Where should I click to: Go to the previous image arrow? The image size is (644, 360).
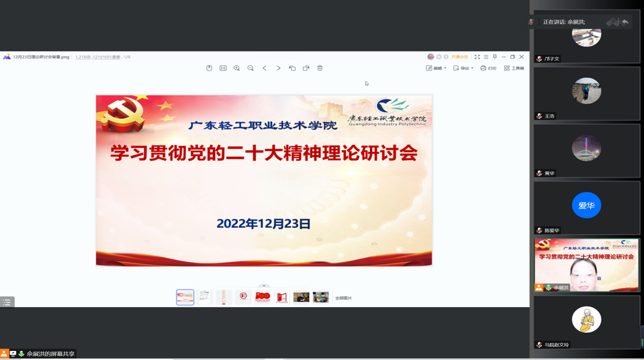pos(265,68)
